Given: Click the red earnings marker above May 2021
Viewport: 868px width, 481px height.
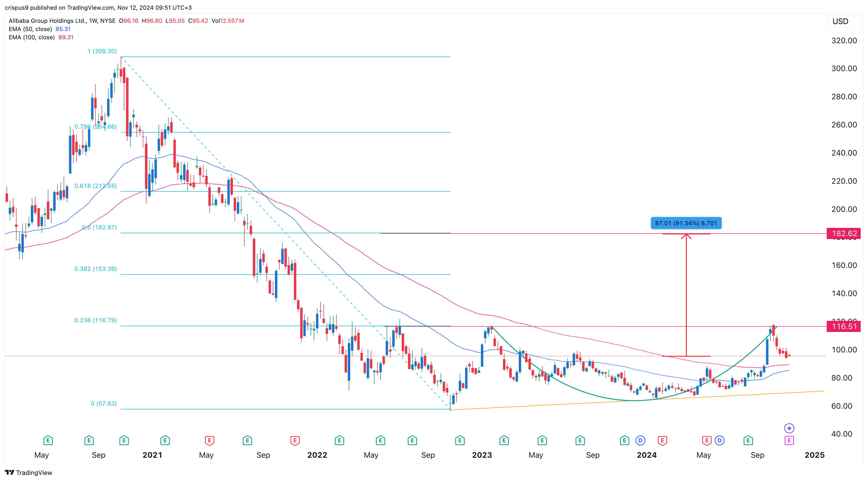Looking at the screenshot, I should coord(210,440).
